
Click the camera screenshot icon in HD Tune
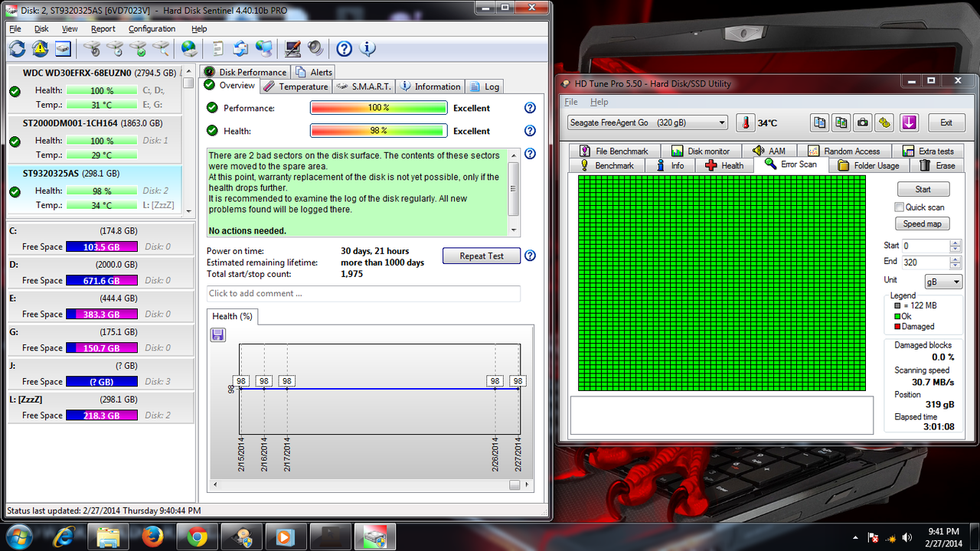coord(863,122)
